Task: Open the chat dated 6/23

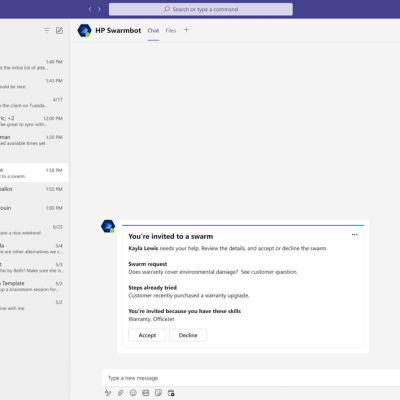Action: pyautogui.click(x=34, y=230)
